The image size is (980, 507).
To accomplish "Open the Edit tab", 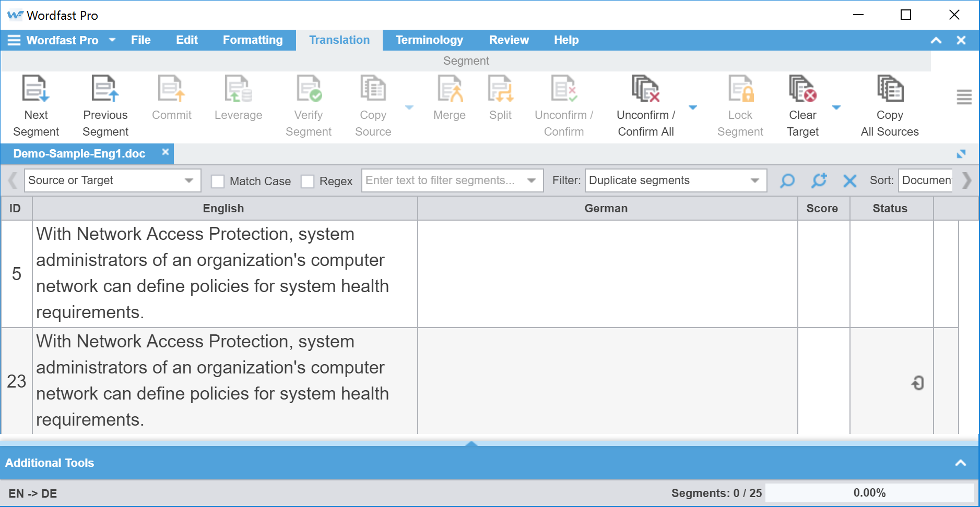I will [x=187, y=40].
